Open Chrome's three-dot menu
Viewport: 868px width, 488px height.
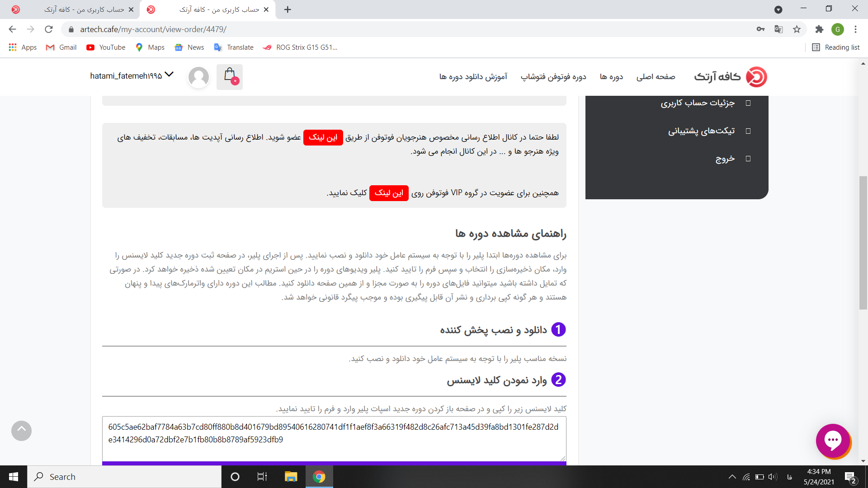pos(855,29)
